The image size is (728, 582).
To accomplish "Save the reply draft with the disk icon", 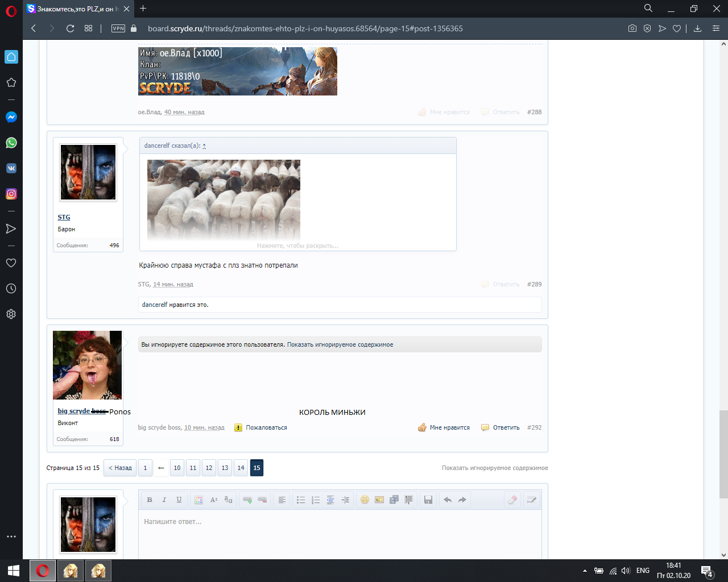I will [x=428, y=500].
